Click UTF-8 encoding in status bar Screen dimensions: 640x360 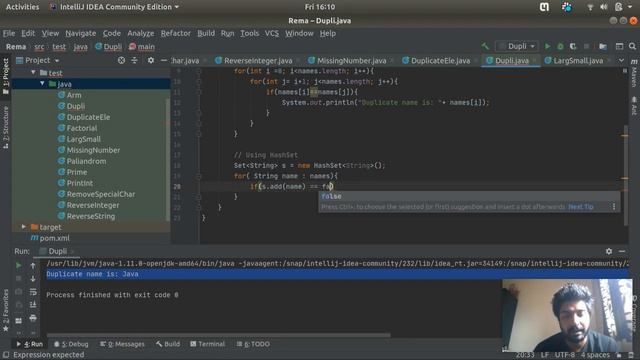click(564, 355)
